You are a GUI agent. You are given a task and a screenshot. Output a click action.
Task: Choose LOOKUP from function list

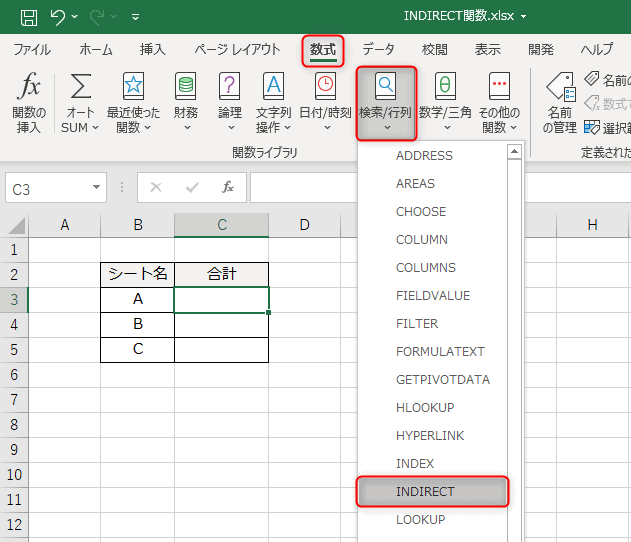(433, 520)
